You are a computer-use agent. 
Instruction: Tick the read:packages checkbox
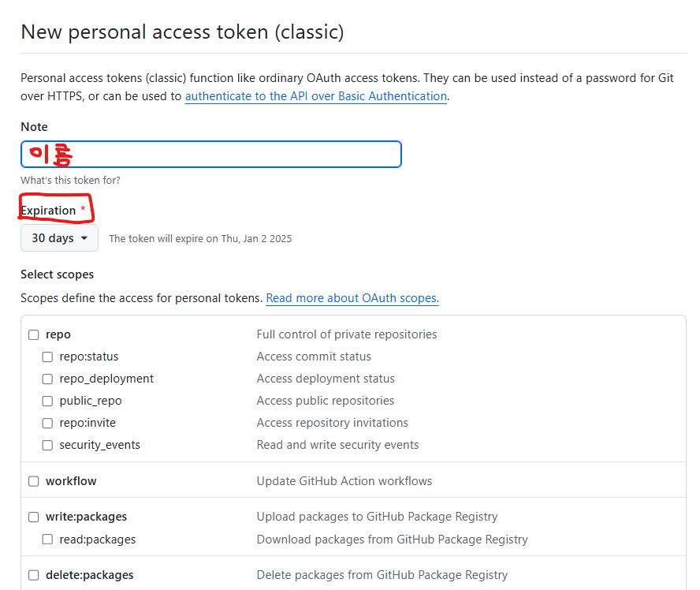tap(47, 539)
